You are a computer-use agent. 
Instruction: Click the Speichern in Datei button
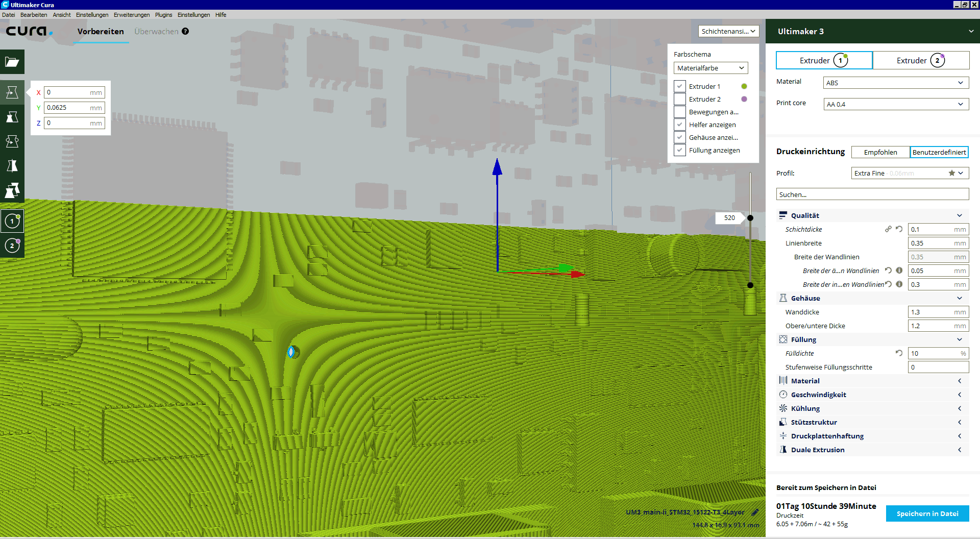tap(927, 513)
